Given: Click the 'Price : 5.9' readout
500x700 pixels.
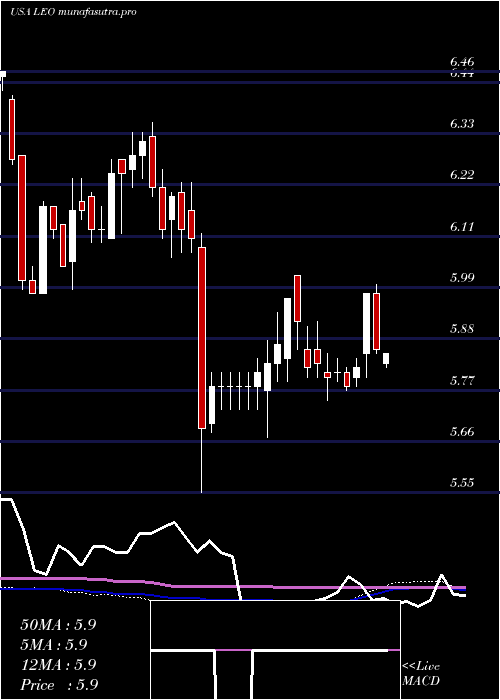Looking at the screenshot, I should tap(59, 684).
